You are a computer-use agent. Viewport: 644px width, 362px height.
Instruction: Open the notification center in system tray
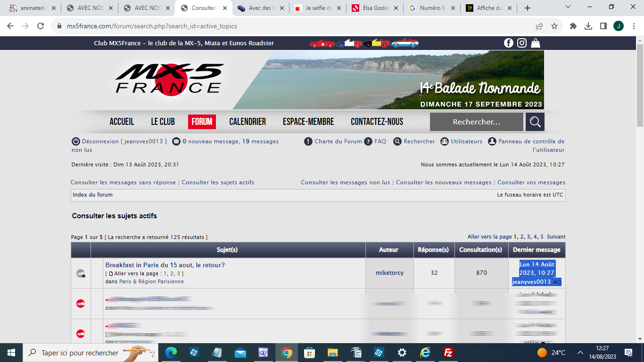pyautogui.click(x=628, y=353)
